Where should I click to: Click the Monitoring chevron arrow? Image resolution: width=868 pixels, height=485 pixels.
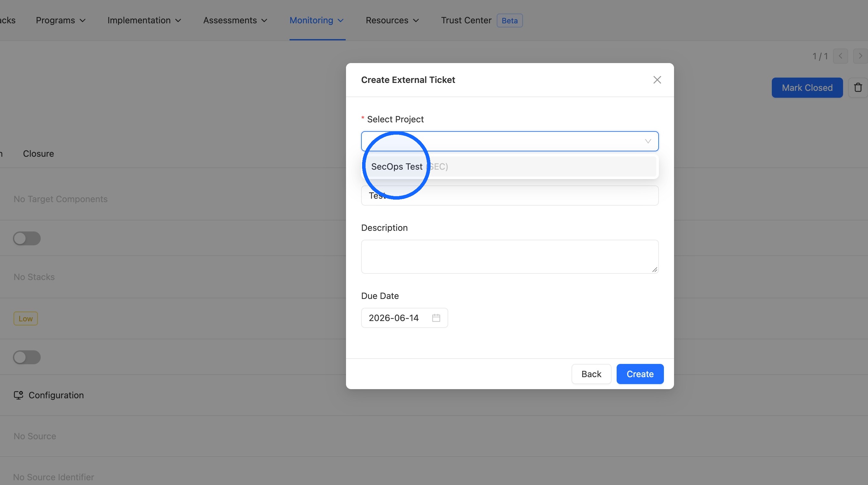[x=341, y=20]
